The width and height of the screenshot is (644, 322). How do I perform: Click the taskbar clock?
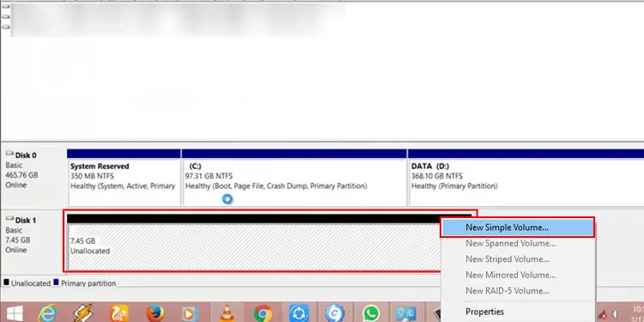point(638,313)
